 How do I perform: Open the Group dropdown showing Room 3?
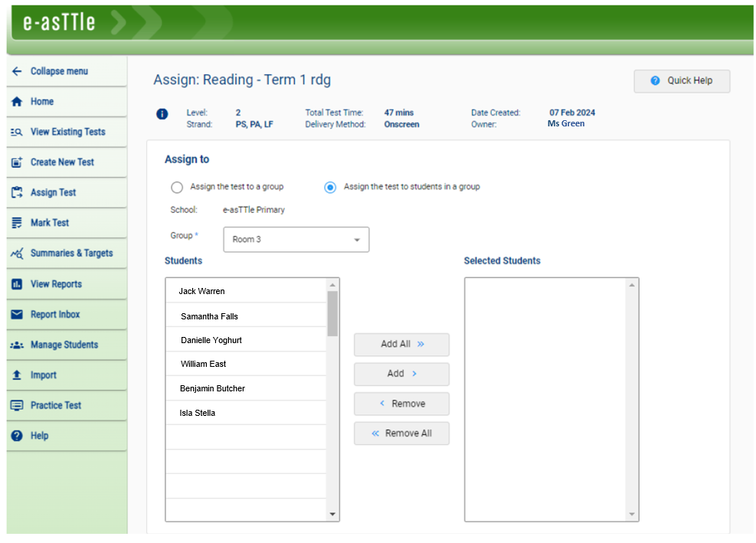point(296,239)
